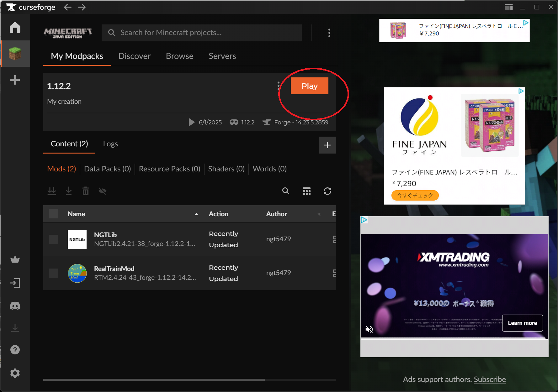Open the settings gear icon
Screen dimensions: 558x392
pyautogui.click(x=15, y=373)
